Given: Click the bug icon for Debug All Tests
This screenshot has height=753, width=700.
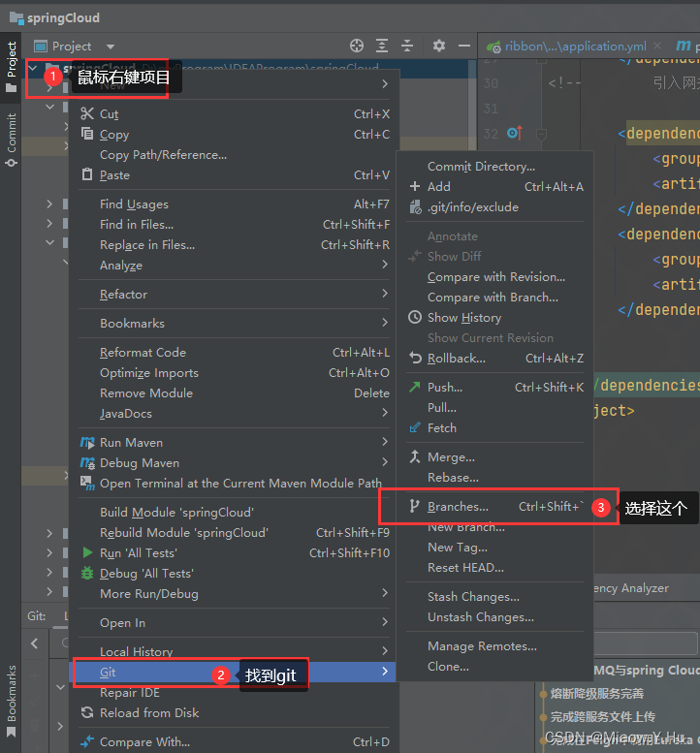Looking at the screenshot, I should tap(87, 573).
